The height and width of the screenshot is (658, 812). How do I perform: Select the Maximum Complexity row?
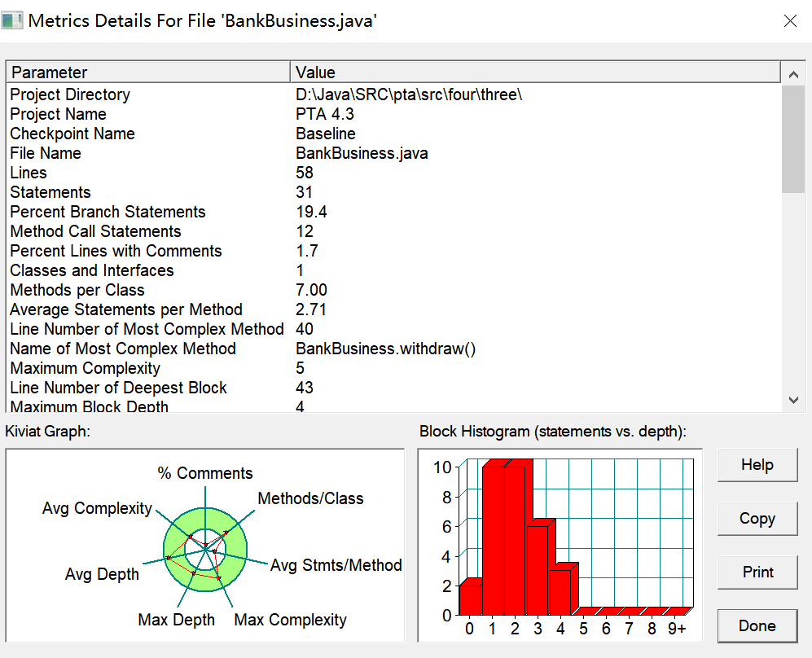[x=393, y=369]
